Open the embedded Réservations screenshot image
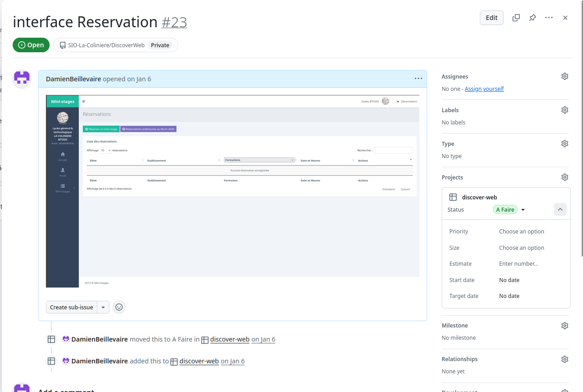The image size is (583, 392). click(232, 191)
